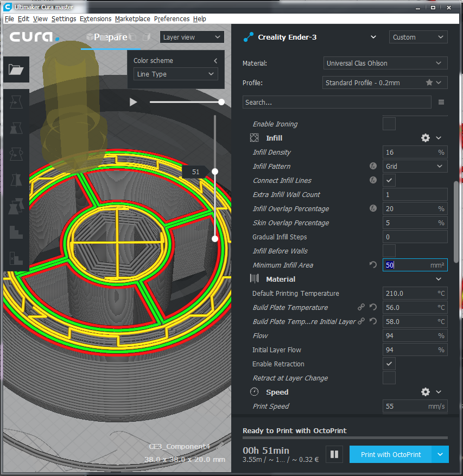Open the Standard Profile - 0.2mm dropdown
Viewport: 463px width, 476px height.
[385, 82]
